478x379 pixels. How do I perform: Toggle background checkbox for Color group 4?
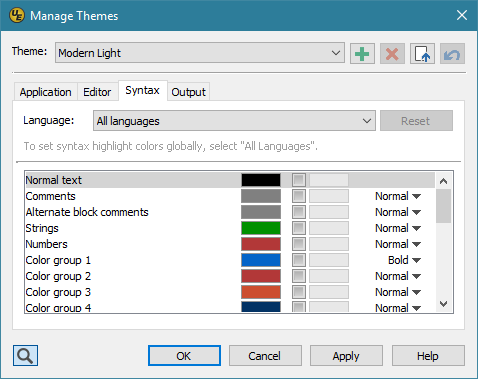(x=299, y=307)
